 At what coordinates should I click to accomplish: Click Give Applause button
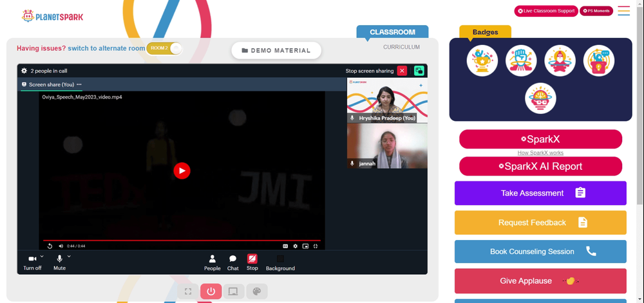pyautogui.click(x=540, y=281)
